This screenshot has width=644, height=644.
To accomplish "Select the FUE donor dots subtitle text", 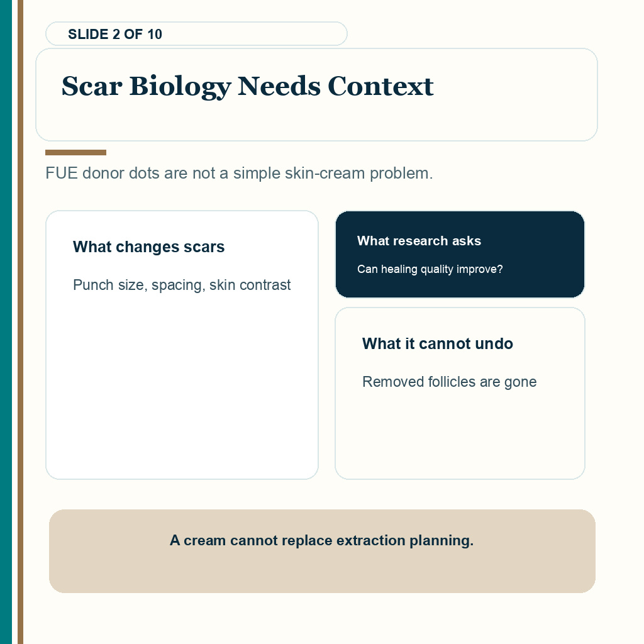I will click(239, 174).
